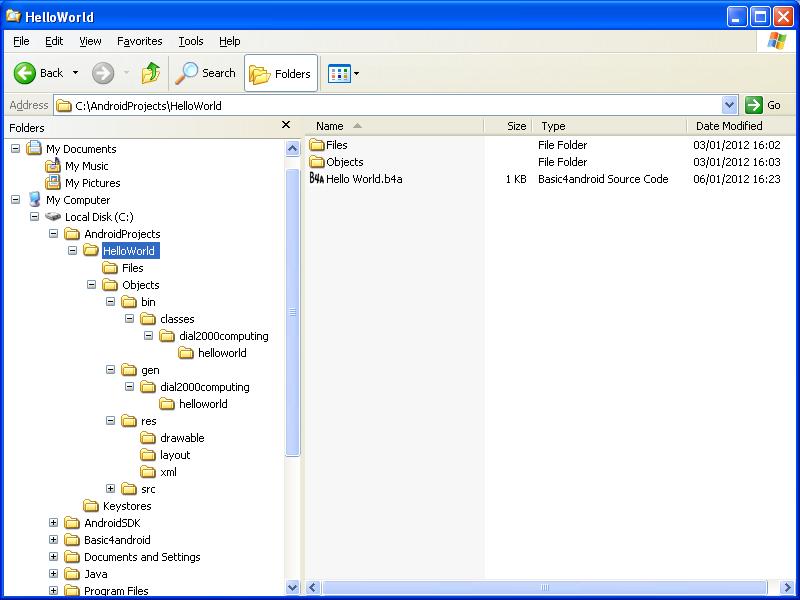Click the 1 KB size value
Viewport: 800px width, 600px height.
(x=516, y=179)
